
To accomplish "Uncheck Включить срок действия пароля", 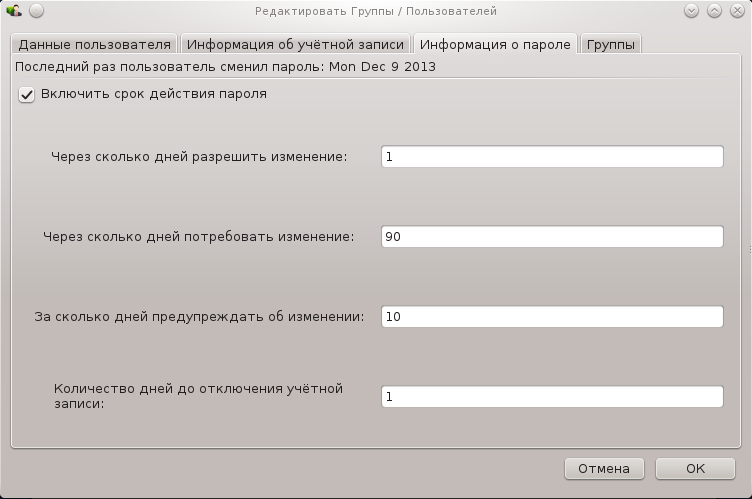I will [26, 95].
